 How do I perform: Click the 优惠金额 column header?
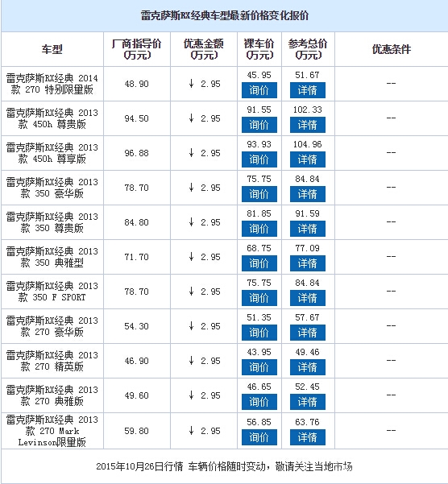click(204, 49)
